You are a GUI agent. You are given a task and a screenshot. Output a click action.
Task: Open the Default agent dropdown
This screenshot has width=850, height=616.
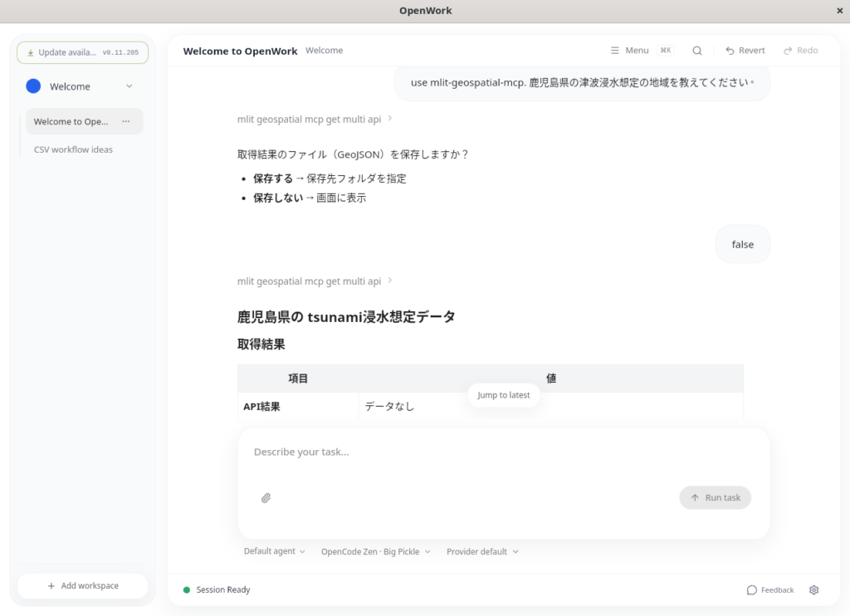tap(274, 551)
